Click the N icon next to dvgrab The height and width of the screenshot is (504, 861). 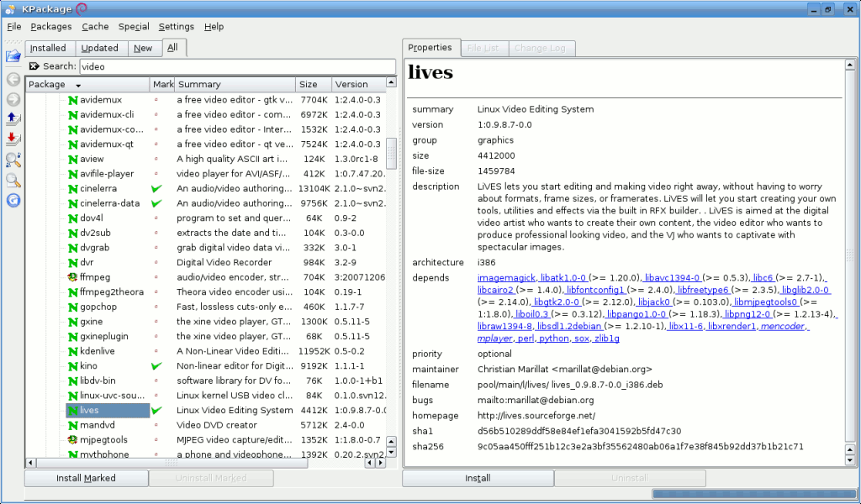click(x=72, y=247)
